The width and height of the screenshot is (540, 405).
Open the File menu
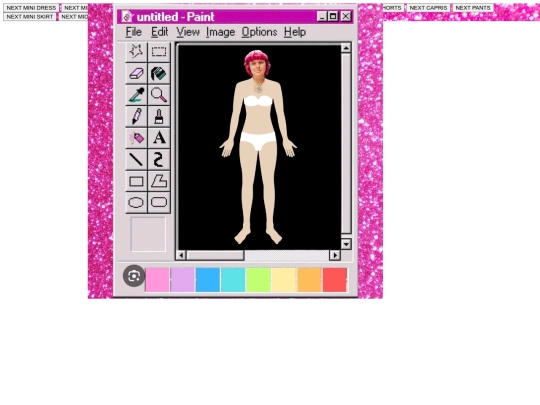coord(134,32)
